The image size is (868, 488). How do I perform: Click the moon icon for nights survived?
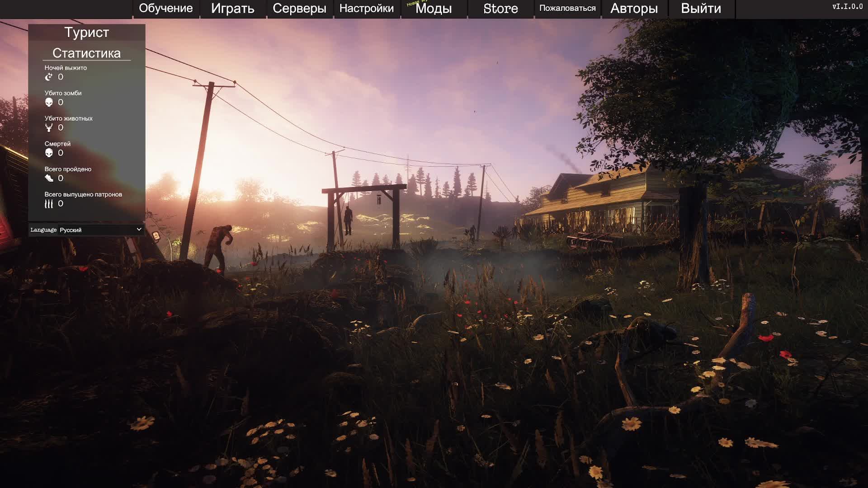(49, 77)
